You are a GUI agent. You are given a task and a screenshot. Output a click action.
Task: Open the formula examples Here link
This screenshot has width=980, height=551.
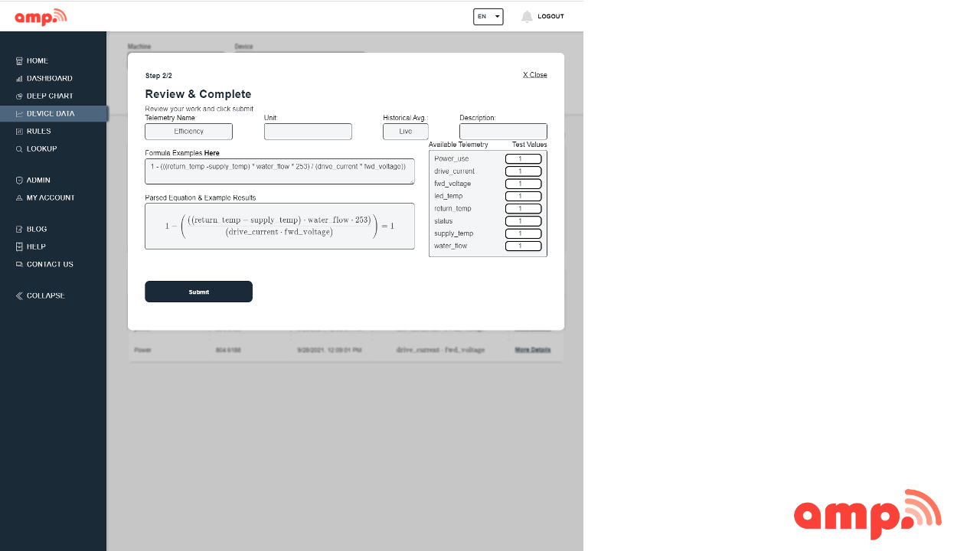pyautogui.click(x=212, y=153)
